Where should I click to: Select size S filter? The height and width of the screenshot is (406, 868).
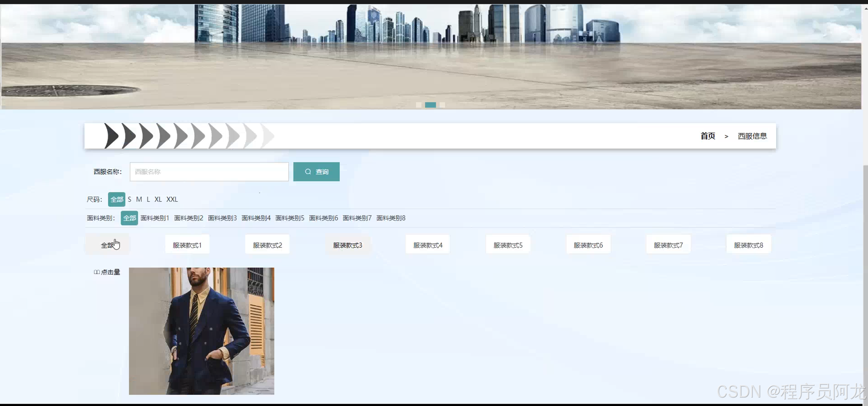pos(130,199)
